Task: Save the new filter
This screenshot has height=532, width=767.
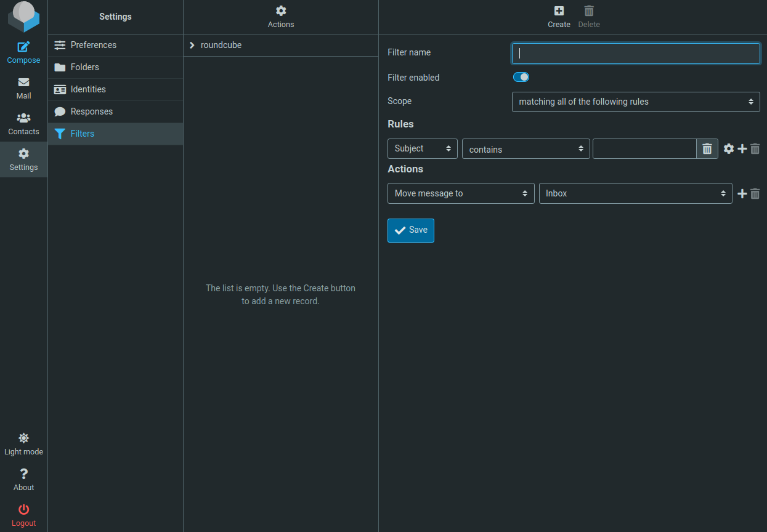Action: tap(410, 230)
